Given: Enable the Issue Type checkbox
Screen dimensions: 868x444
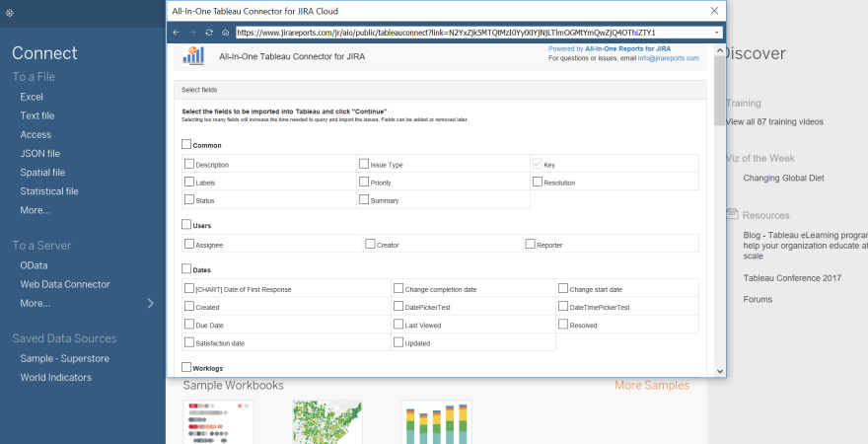Looking at the screenshot, I should pyautogui.click(x=364, y=164).
